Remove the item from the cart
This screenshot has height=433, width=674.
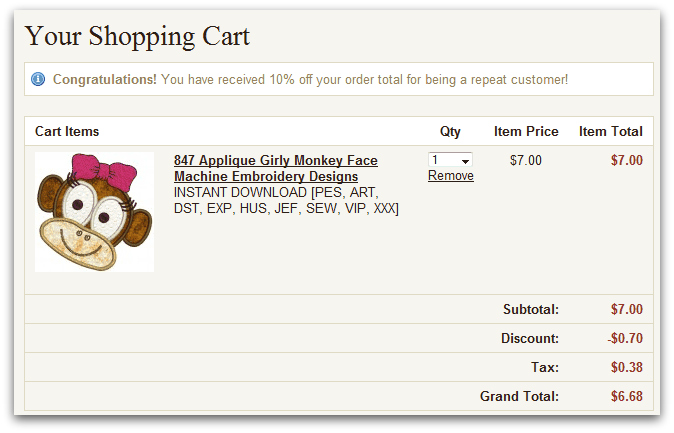[451, 176]
